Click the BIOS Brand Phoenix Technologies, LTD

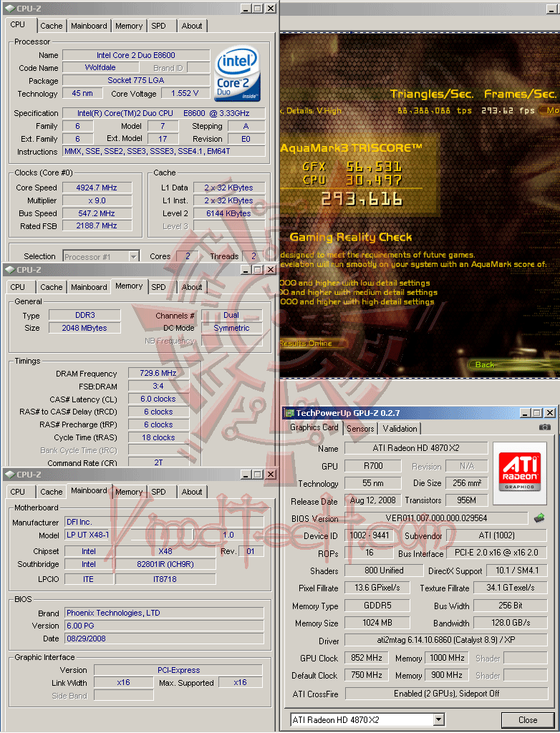[164, 613]
